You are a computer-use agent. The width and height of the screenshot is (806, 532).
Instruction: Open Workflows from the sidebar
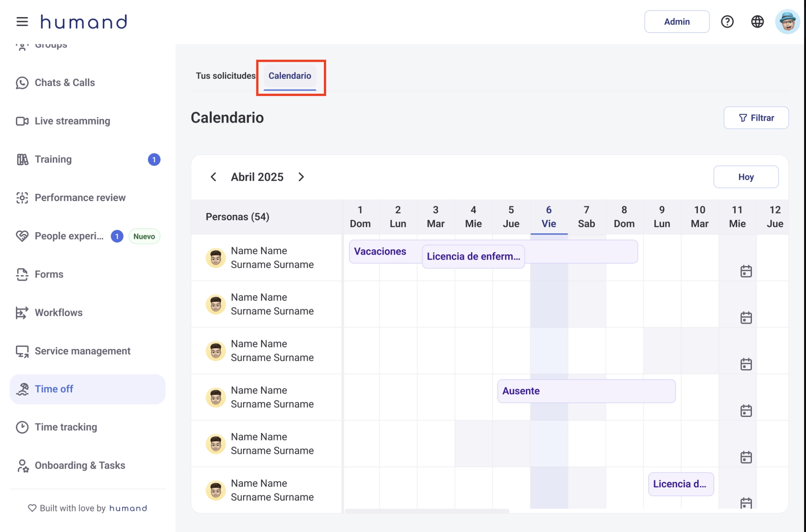click(58, 312)
